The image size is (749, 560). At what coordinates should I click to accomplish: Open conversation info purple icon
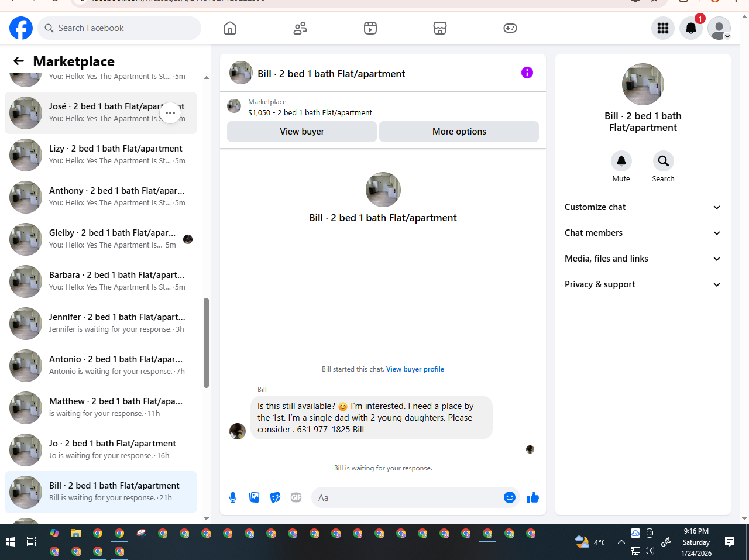pos(527,73)
